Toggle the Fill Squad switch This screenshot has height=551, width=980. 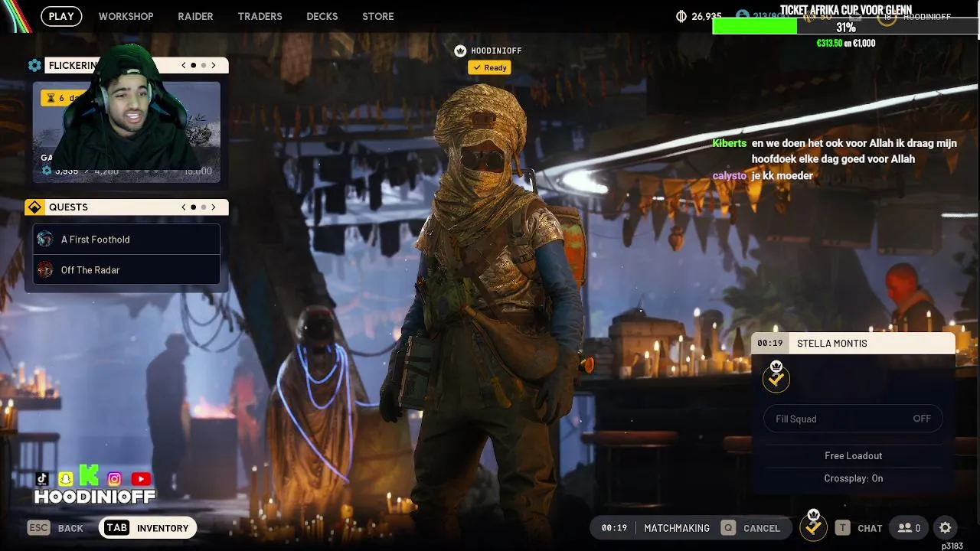click(x=854, y=419)
